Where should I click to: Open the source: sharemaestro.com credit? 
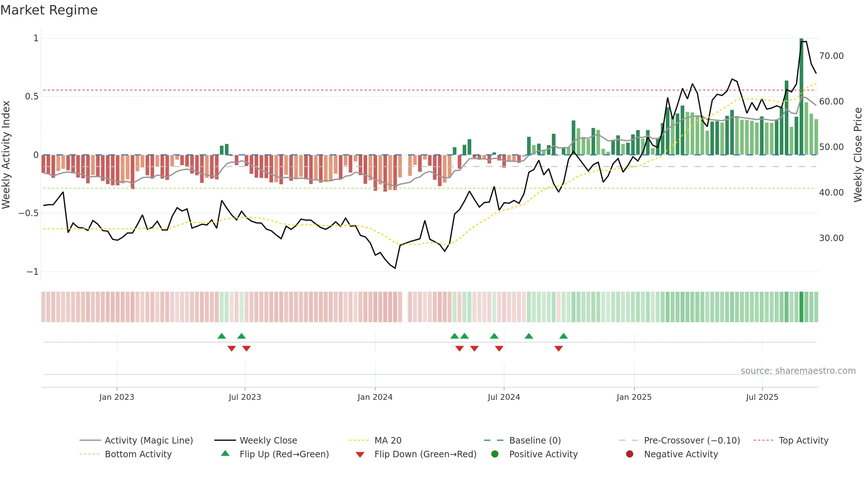pyautogui.click(x=798, y=371)
